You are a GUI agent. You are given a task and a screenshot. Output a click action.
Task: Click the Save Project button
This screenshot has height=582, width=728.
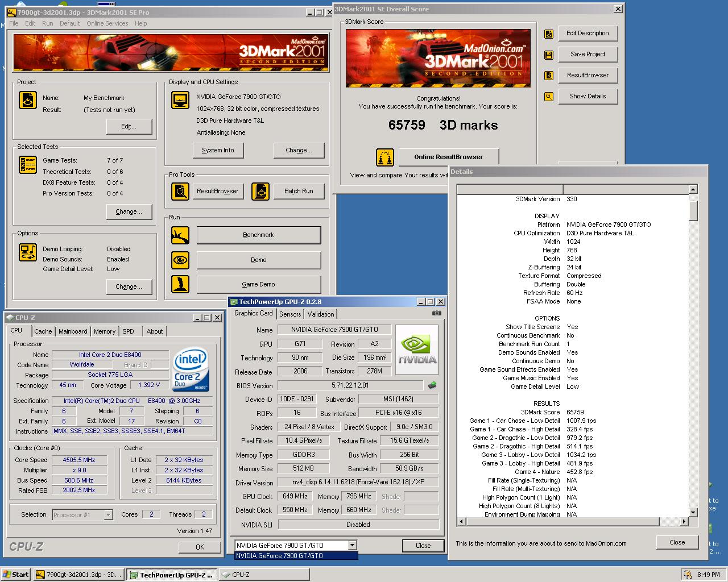(588, 54)
